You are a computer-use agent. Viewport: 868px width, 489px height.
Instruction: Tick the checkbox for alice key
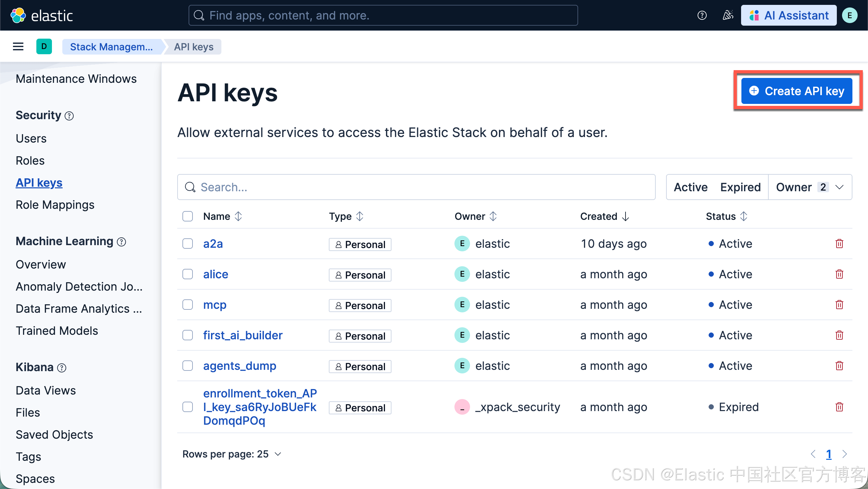point(187,274)
